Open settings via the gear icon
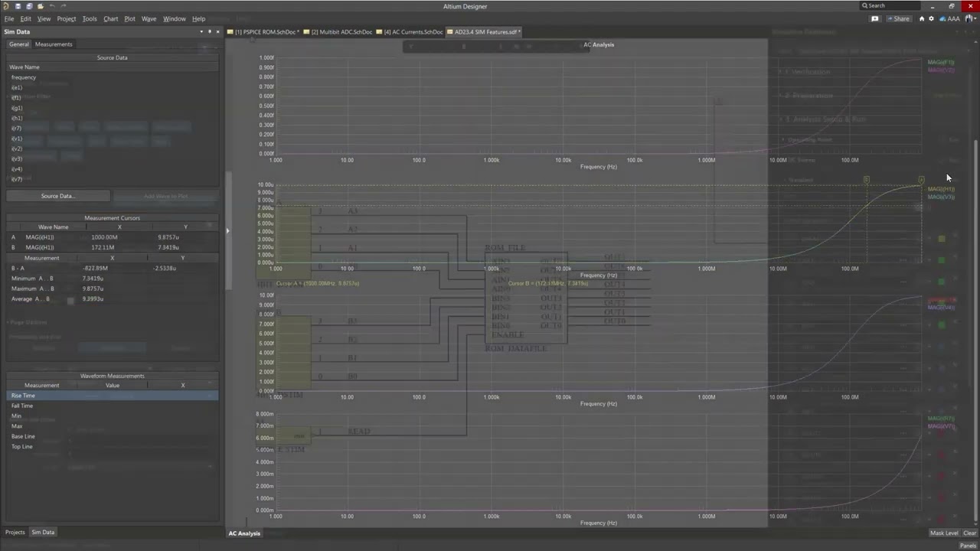Image resolution: width=980 pixels, height=551 pixels. pyautogui.click(x=932, y=18)
